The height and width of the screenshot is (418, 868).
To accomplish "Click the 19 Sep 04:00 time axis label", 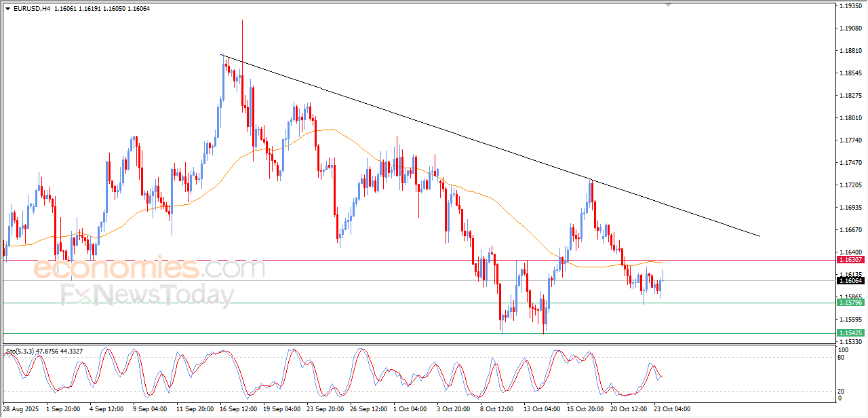I will pyautogui.click(x=281, y=409).
